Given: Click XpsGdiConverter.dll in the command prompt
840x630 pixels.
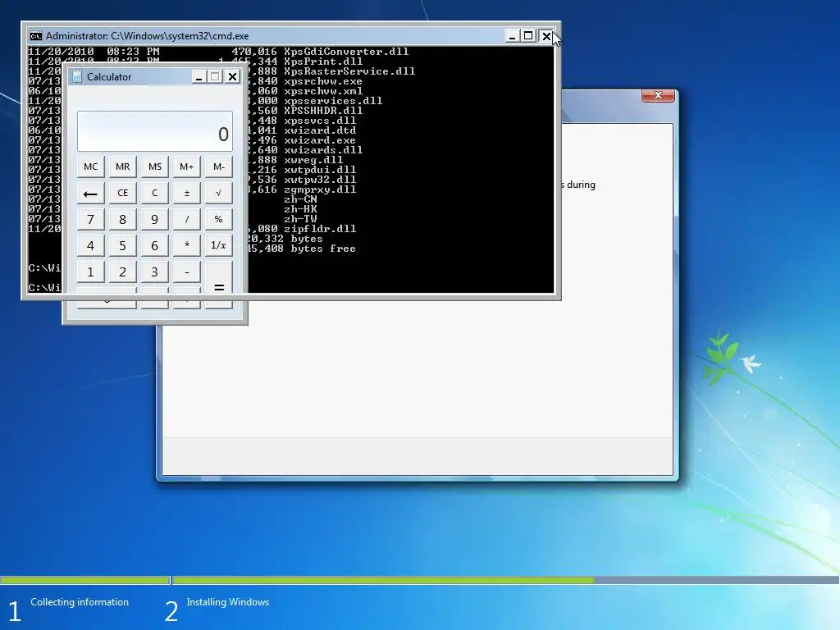Looking at the screenshot, I should click(x=346, y=52).
